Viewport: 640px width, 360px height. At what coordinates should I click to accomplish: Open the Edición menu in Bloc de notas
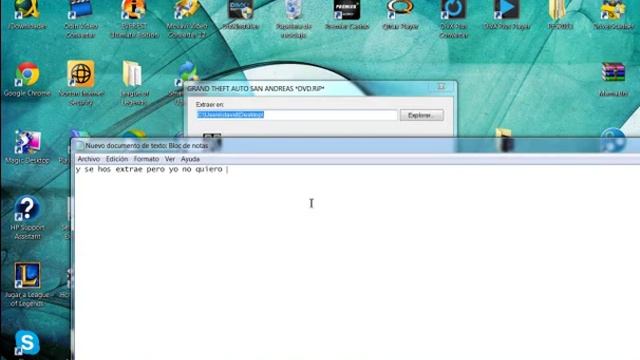[x=117, y=159]
